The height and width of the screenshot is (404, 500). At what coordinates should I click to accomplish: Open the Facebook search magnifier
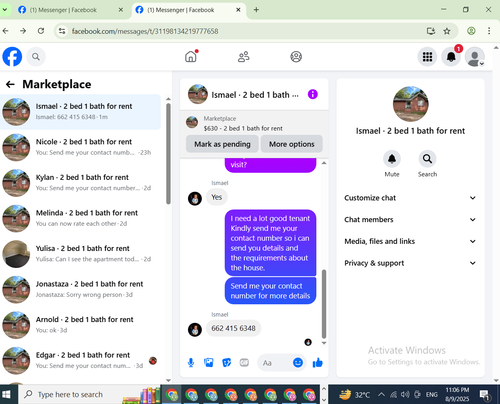point(36,57)
